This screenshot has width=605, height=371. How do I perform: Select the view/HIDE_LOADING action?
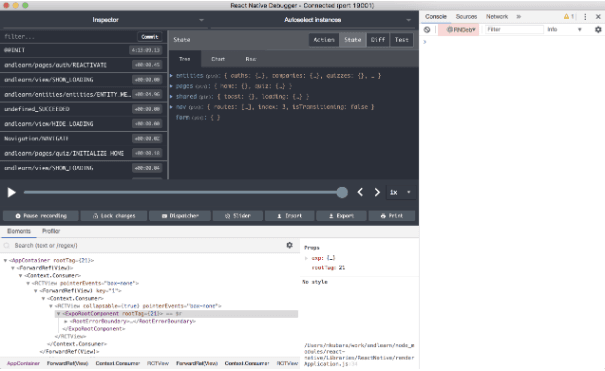coord(83,124)
